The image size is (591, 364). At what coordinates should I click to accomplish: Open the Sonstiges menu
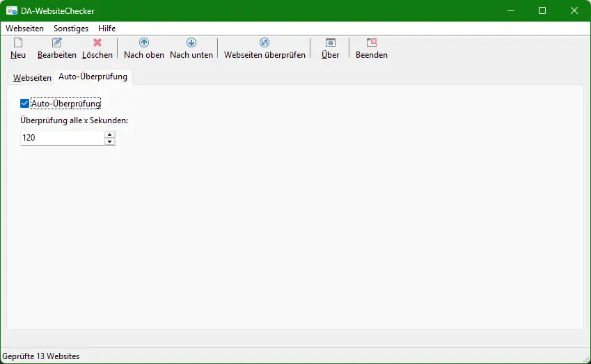click(x=71, y=29)
